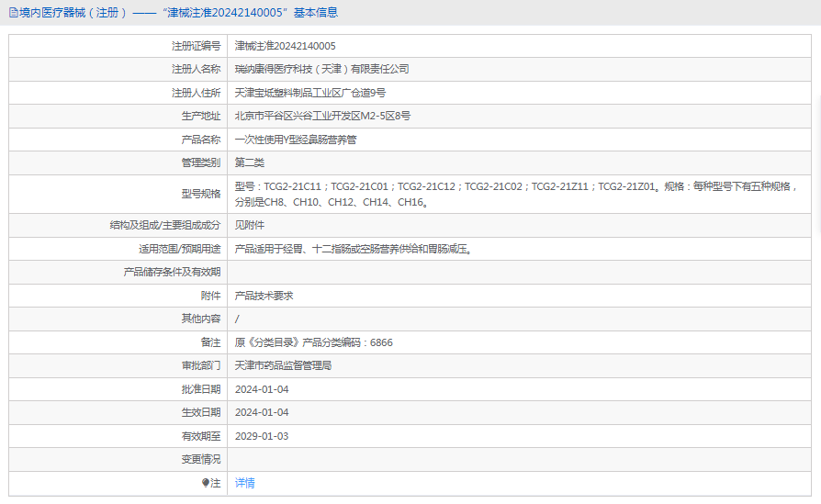Select 北京市平谷区兴谷工业开发区M2-5区8号 text
Screen dimensions: 821x504
click(x=322, y=117)
